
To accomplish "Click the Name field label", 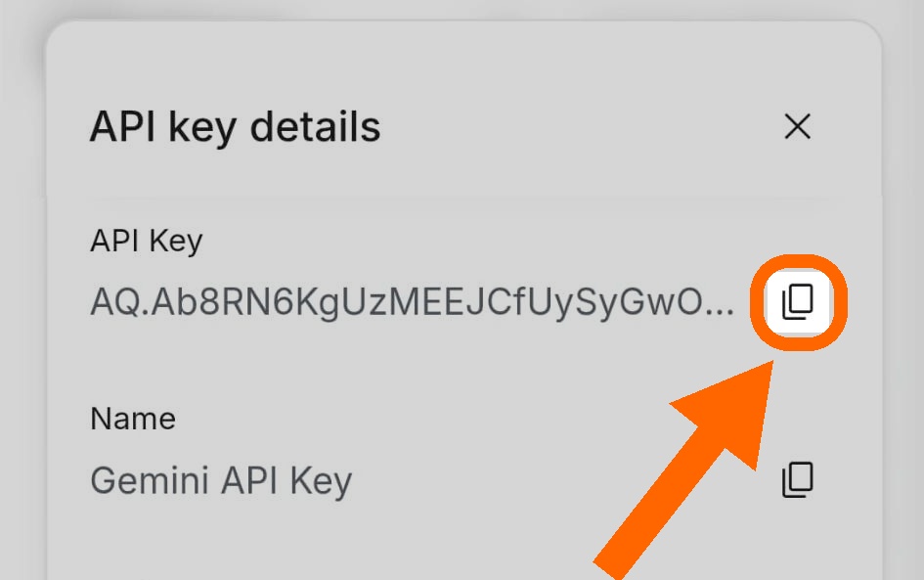I will pyautogui.click(x=133, y=419).
